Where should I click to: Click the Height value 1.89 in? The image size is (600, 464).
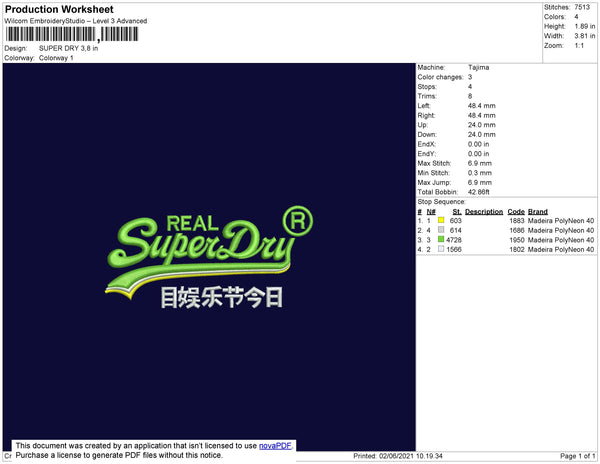point(585,26)
